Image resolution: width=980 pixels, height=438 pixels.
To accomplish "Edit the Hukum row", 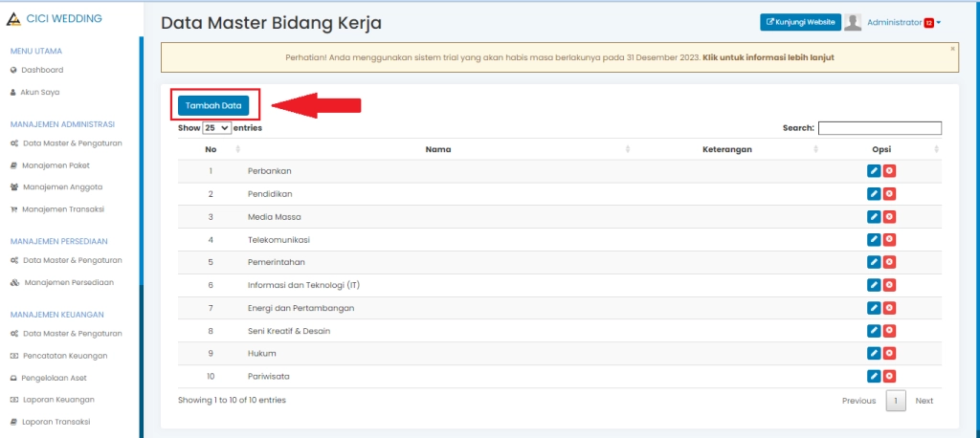I will tap(874, 354).
